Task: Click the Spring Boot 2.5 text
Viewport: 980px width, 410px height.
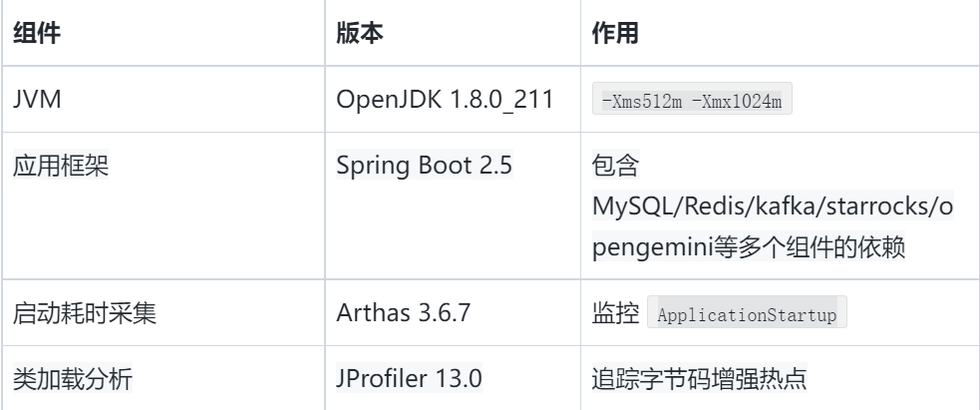Action: [x=425, y=166]
